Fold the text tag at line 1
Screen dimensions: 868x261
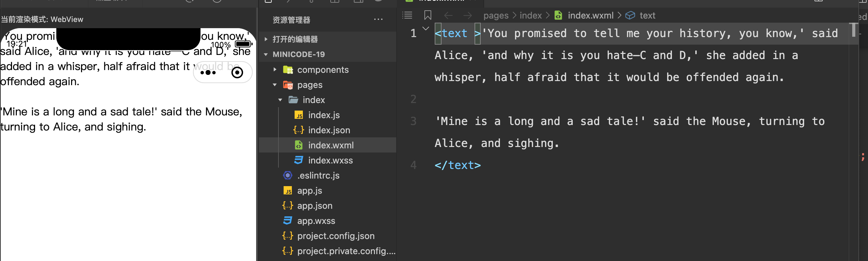[x=426, y=29]
